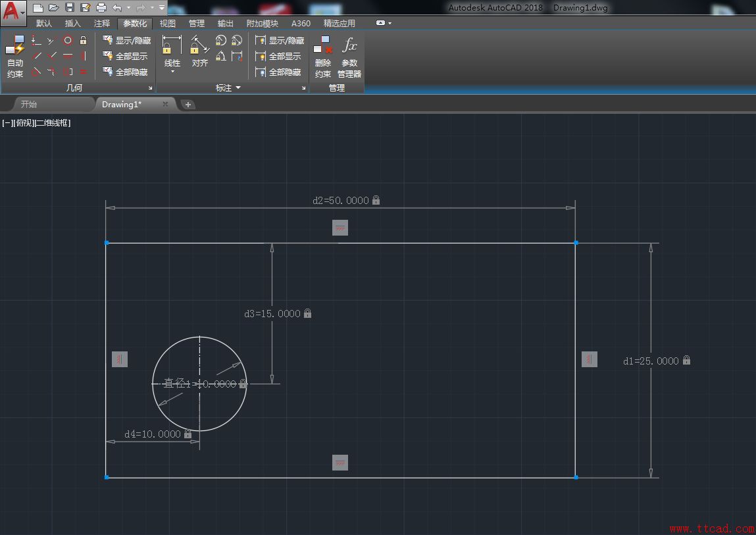Click the Save As icon
The image size is (756, 535).
click(86, 8)
